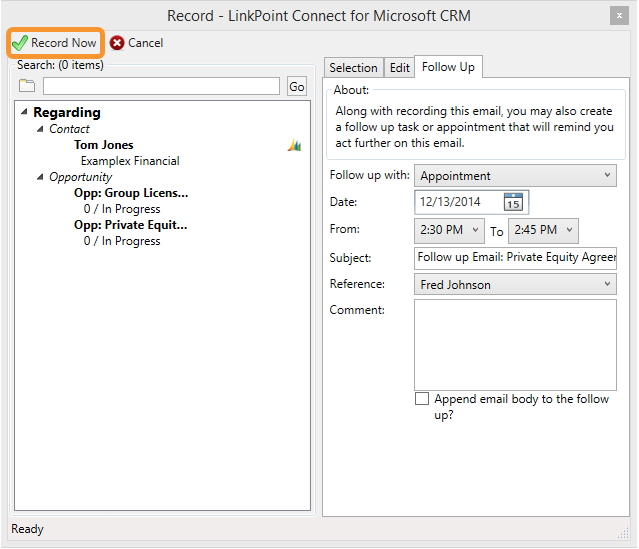Click the Ready status bar text
Screen dimensions: 639x549
pos(27,529)
